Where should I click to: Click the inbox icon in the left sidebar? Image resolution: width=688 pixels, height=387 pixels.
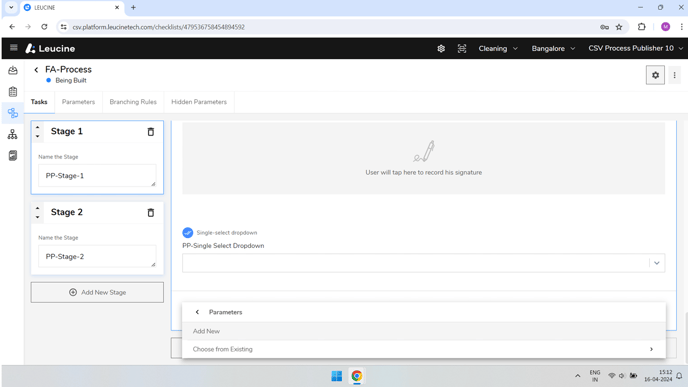point(13,70)
